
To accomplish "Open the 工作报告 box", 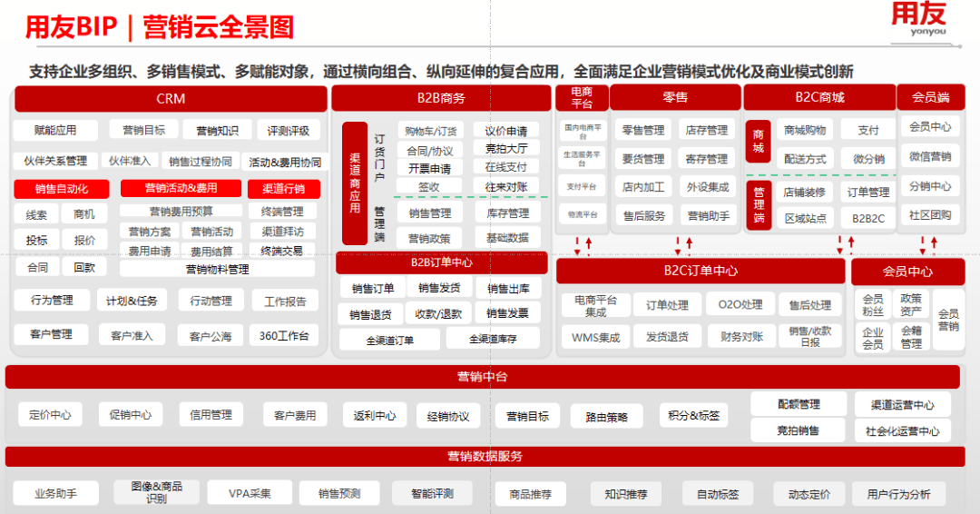I will [x=284, y=301].
